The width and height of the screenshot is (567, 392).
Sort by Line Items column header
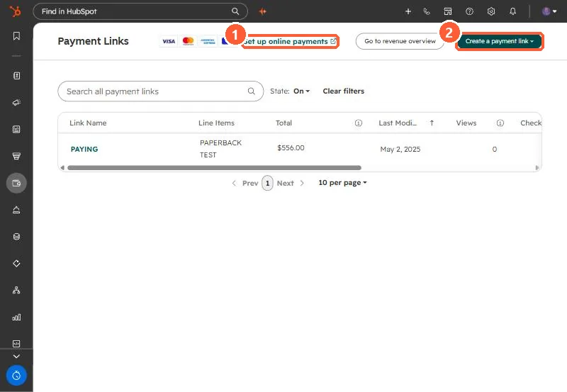pyautogui.click(x=216, y=123)
